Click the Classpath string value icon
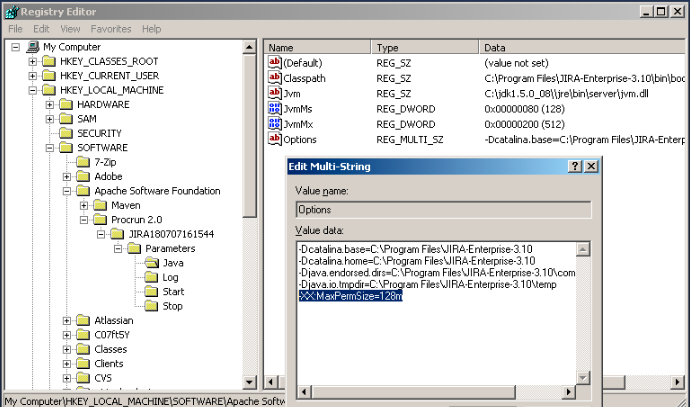Image resolution: width=690 pixels, height=407 pixels. coord(276,78)
